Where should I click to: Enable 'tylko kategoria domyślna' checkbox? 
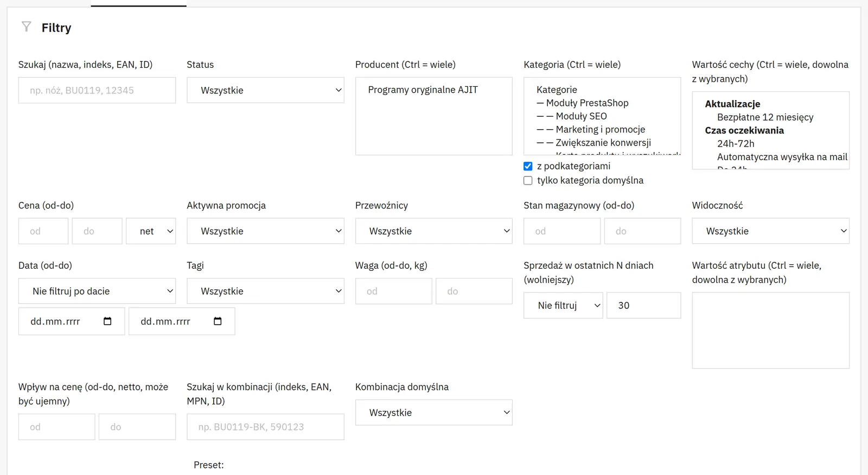pyautogui.click(x=528, y=180)
